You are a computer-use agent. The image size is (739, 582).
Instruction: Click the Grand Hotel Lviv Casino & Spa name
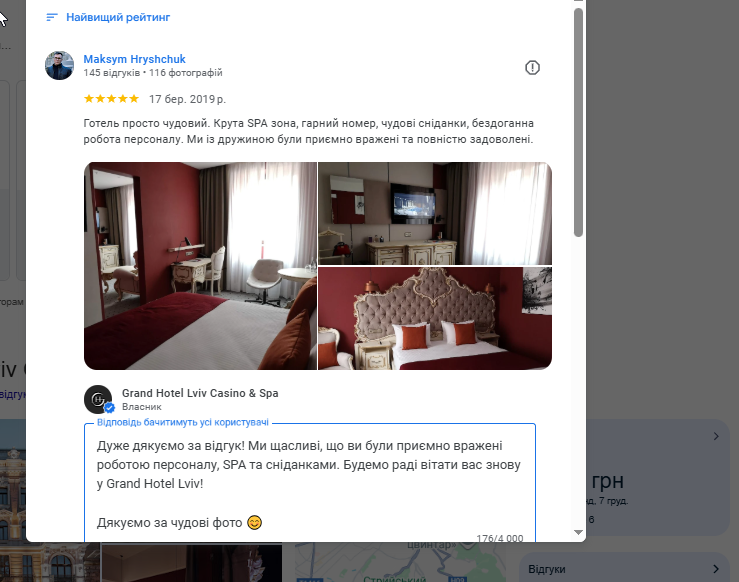[x=200, y=393]
